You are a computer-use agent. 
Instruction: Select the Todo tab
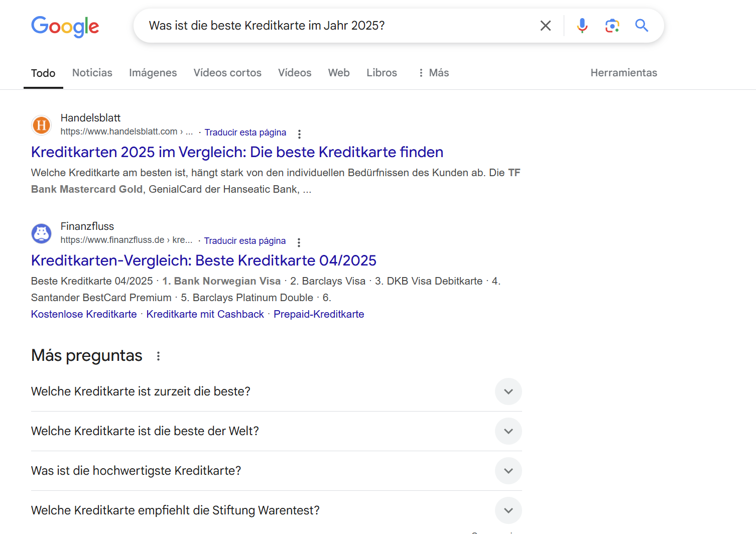click(x=43, y=73)
